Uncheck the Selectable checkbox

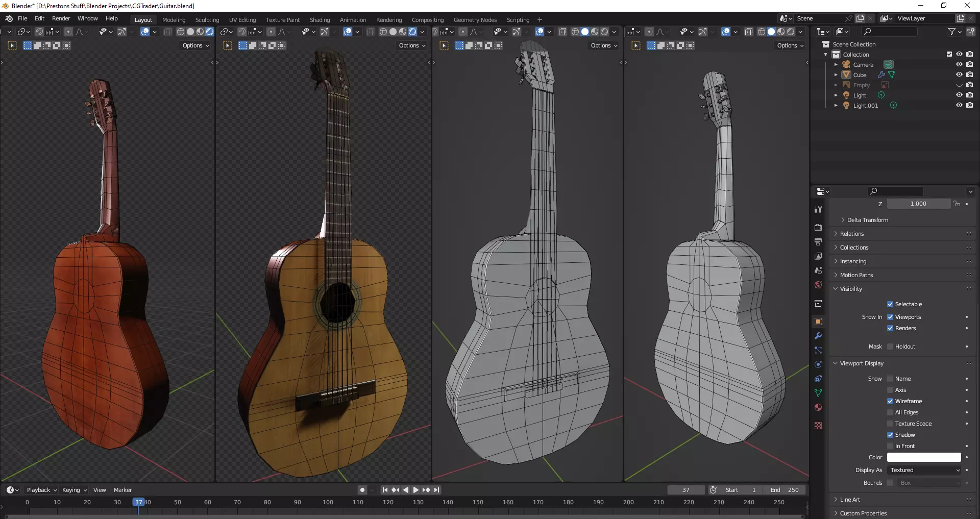click(x=890, y=304)
